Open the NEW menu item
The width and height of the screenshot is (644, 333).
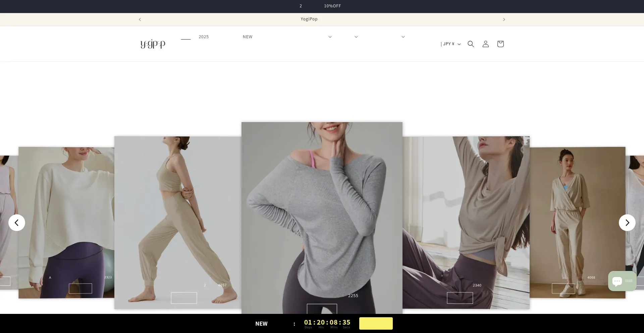click(248, 37)
